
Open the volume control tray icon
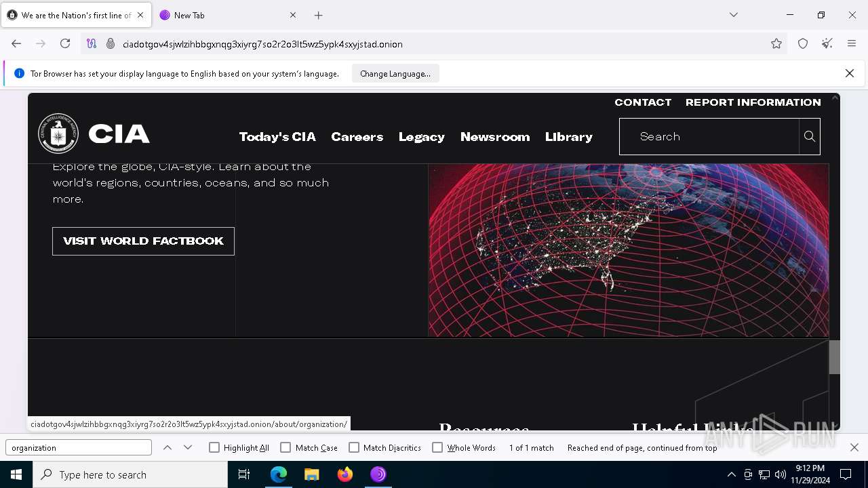point(781,474)
